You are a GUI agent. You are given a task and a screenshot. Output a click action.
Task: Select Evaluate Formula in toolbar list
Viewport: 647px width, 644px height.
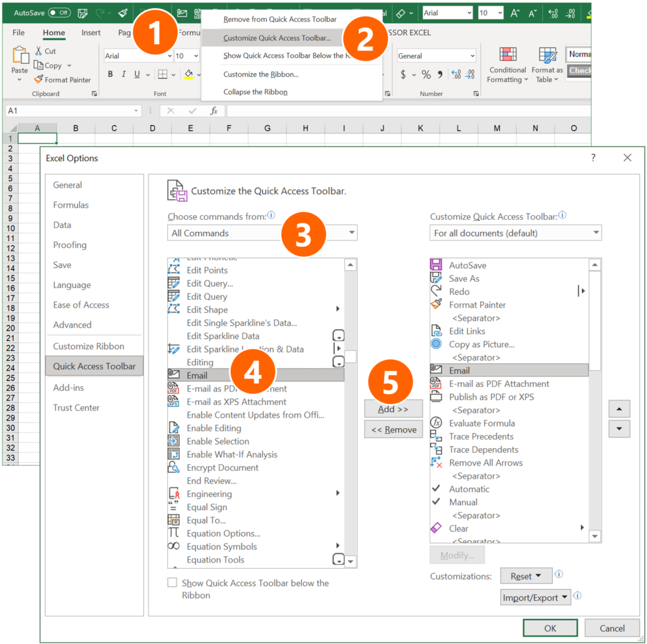point(509,423)
